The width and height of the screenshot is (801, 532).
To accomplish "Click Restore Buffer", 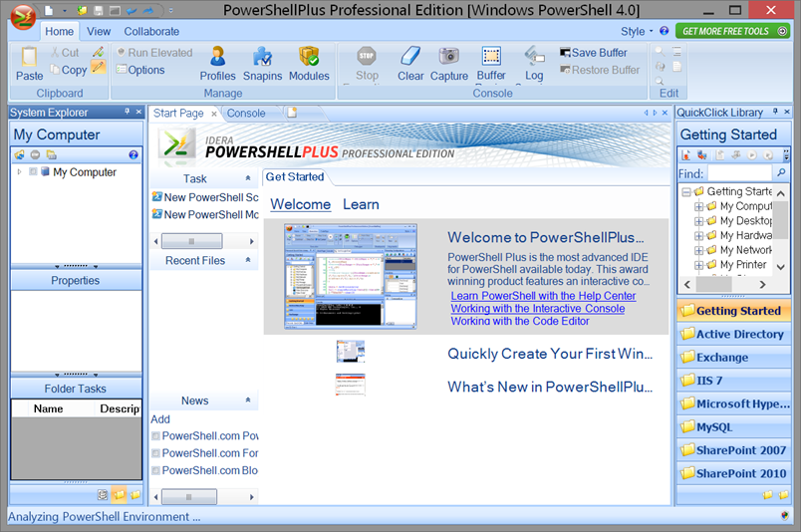I will click(x=600, y=70).
